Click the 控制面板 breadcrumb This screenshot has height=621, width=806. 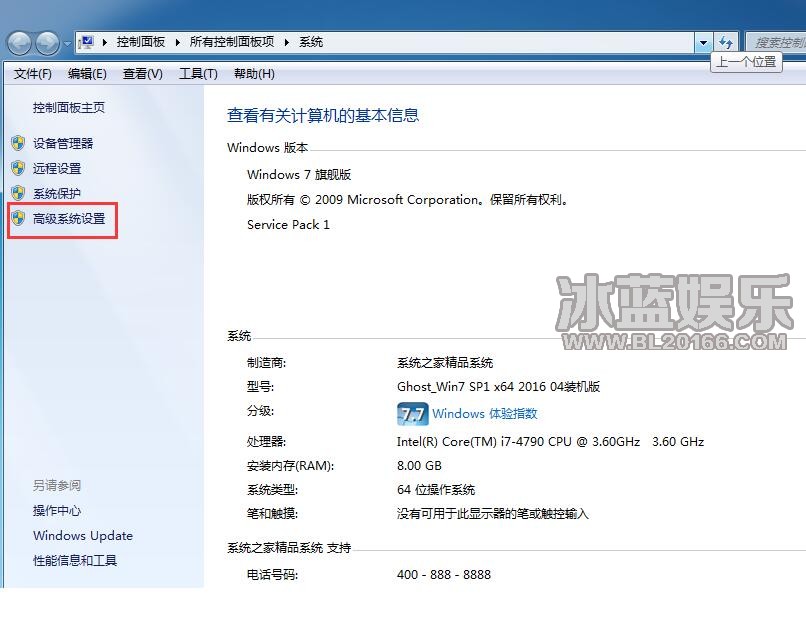[140, 42]
